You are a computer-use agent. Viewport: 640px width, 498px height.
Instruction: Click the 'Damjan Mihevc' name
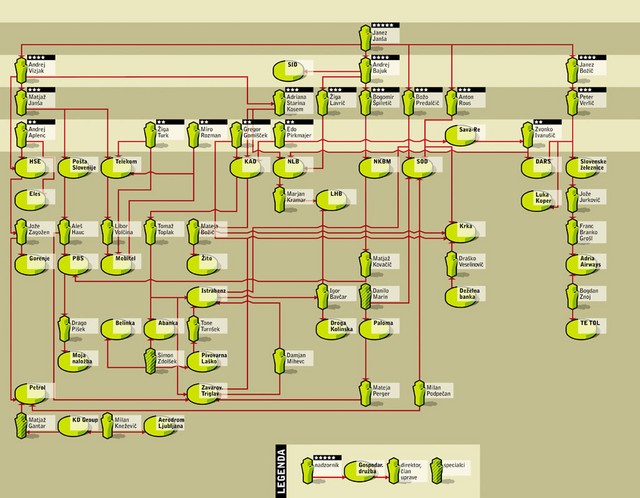coord(296,358)
